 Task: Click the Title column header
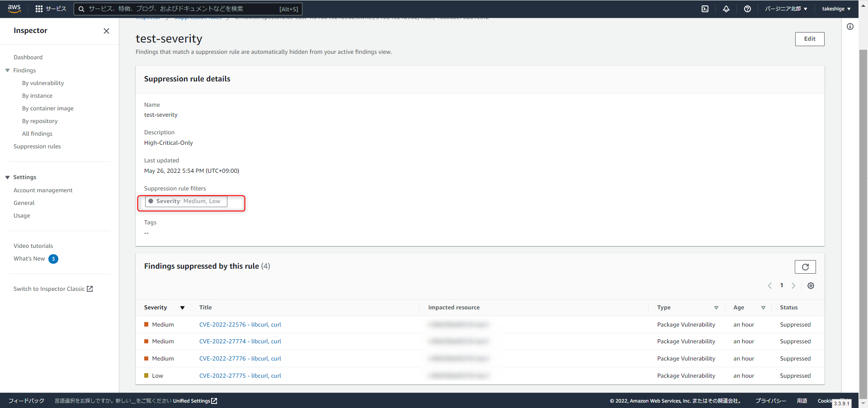click(x=206, y=308)
